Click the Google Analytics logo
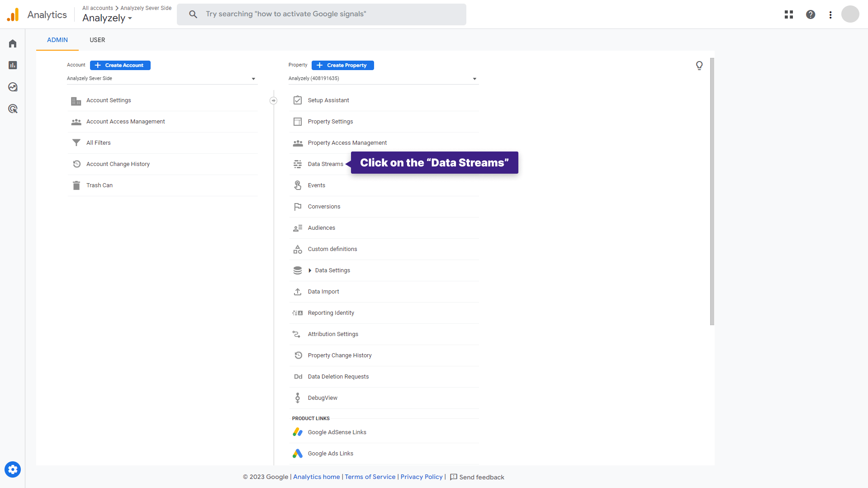This screenshot has width=868, height=488. coord(13,14)
